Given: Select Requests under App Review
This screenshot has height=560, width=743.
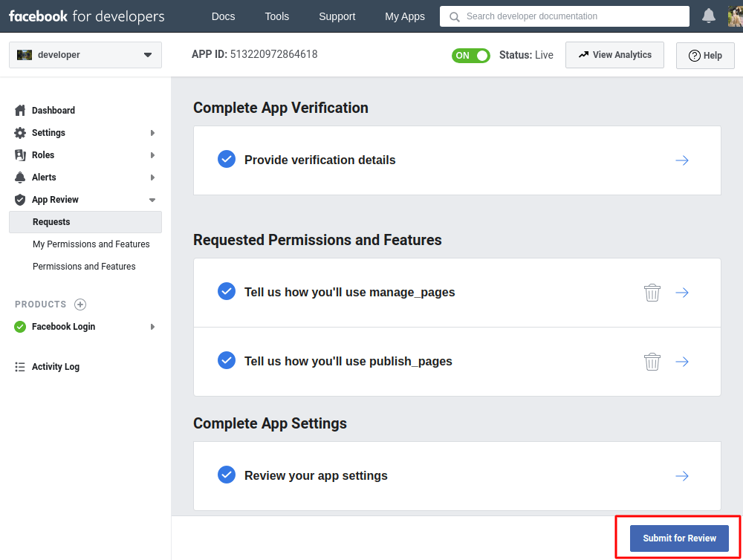Looking at the screenshot, I should (x=85, y=222).
